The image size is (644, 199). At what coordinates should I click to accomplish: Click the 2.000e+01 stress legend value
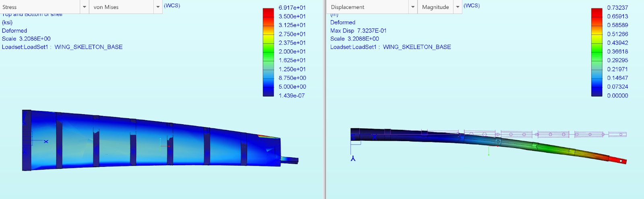point(292,51)
